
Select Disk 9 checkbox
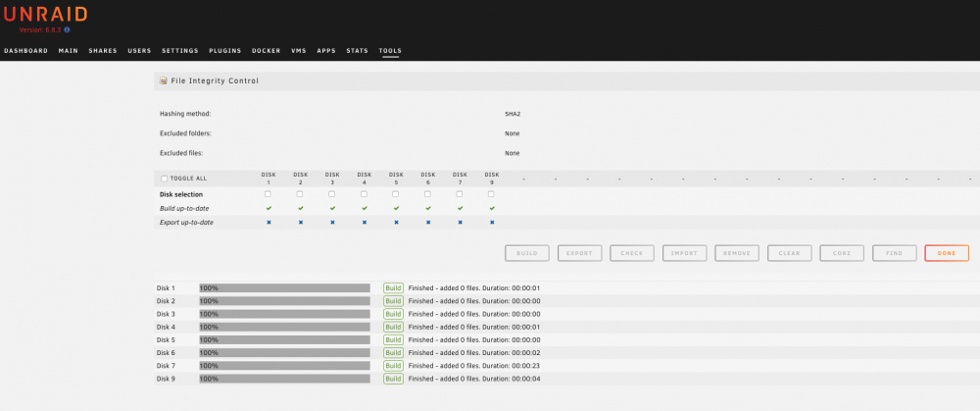(x=491, y=194)
